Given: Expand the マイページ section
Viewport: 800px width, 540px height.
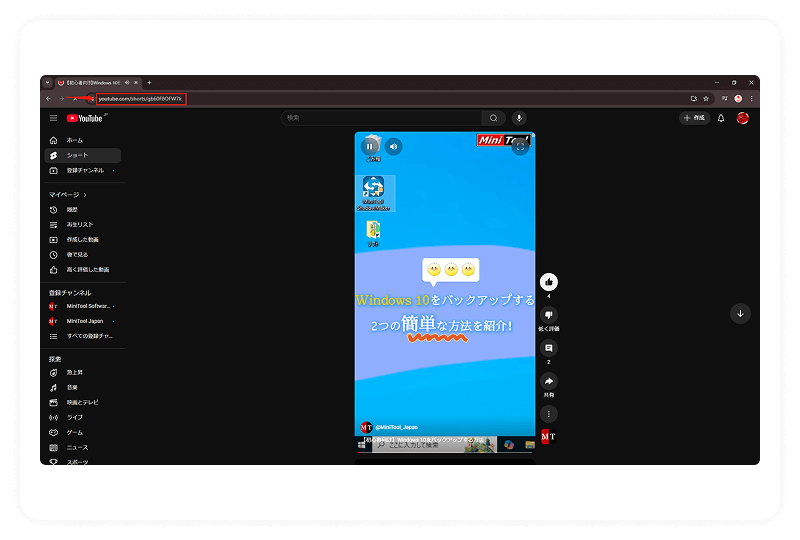Looking at the screenshot, I should [67, 194].
